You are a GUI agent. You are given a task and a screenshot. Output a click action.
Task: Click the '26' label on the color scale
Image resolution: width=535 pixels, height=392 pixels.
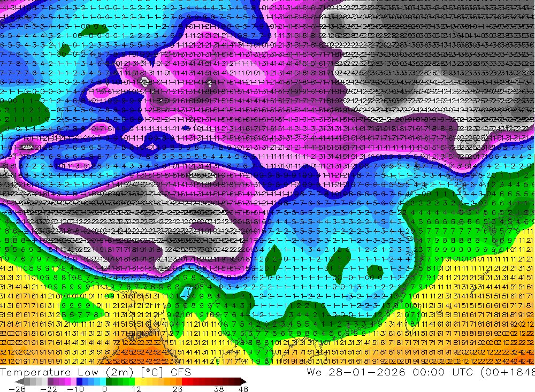coord(178,389)
